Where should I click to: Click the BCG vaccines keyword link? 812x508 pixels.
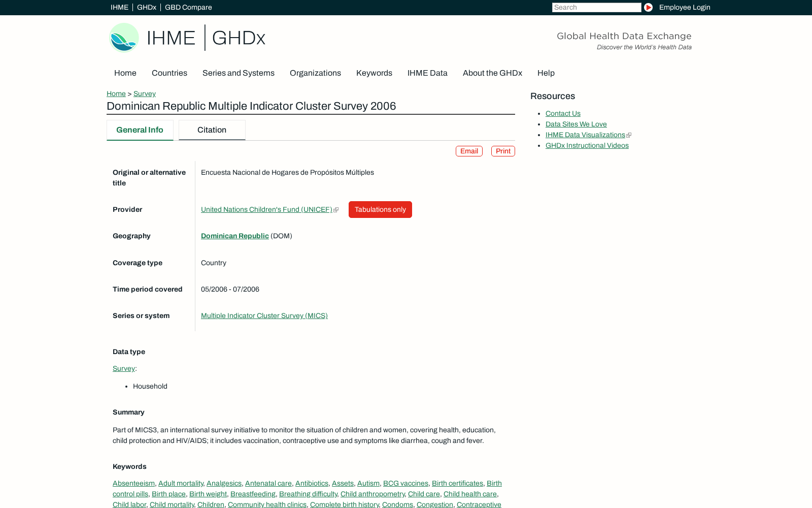[405, 483]
